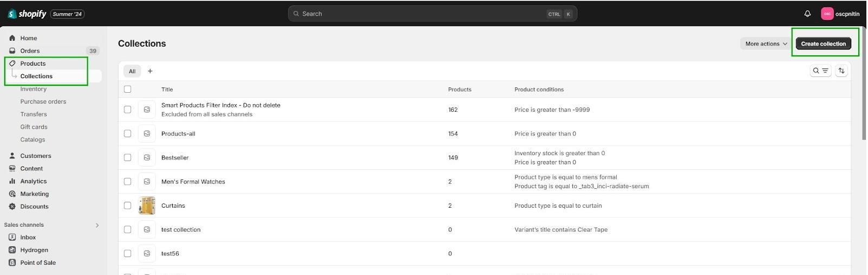This screenshot has height=275, width=868.
Task: Expand the Sales channels section chevron
Action: click(x=97, y=225)
